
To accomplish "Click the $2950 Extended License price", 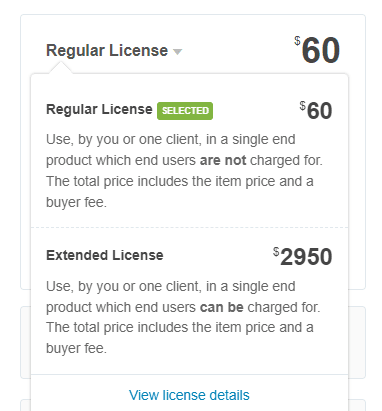I will click(303, 257).
